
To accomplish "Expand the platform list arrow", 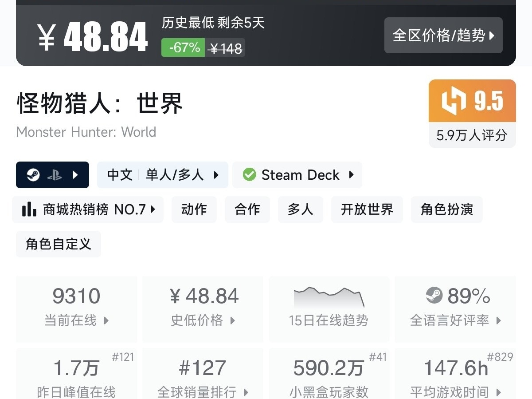I will pos(75,175).
